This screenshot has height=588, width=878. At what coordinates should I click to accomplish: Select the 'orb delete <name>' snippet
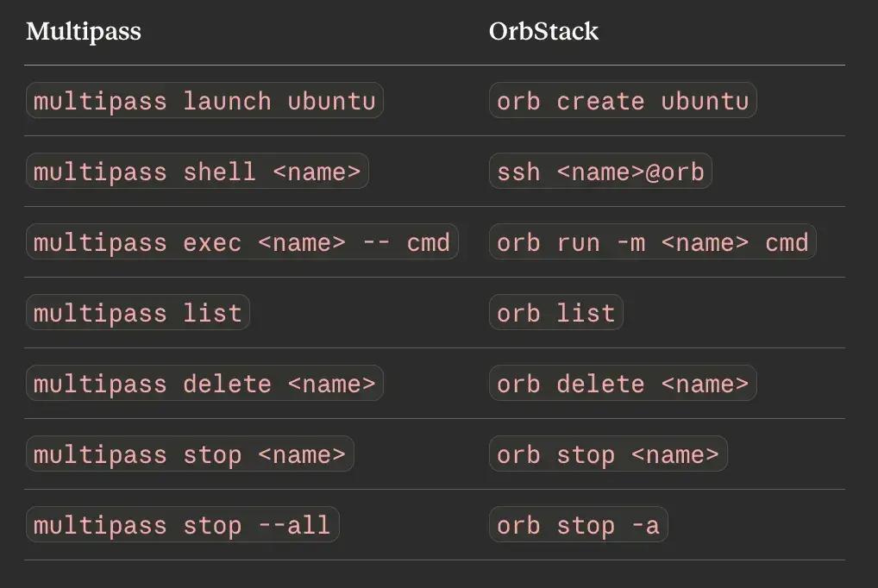point(623,383)
